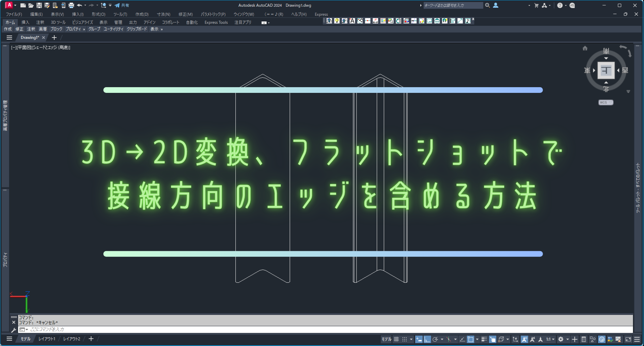The image size is (644, 346).
Task: Open the drawing file folder icon
Action: [31, 5]
